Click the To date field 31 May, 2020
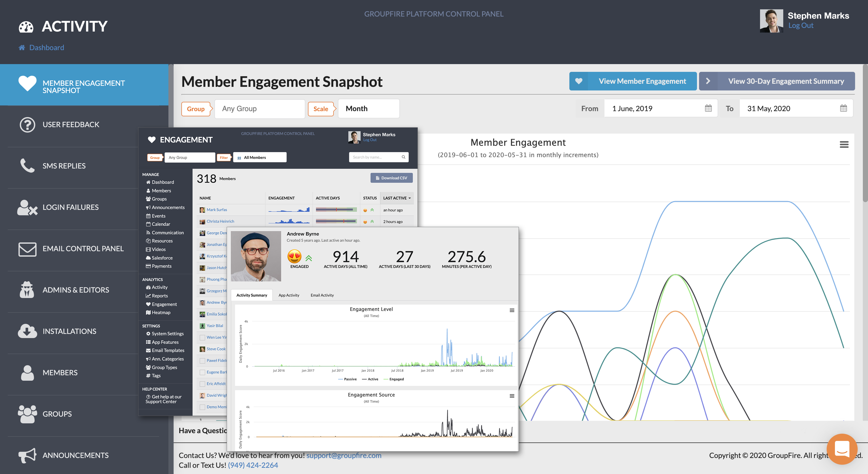Viewport: 868px width, 474px height. [796, 109]
